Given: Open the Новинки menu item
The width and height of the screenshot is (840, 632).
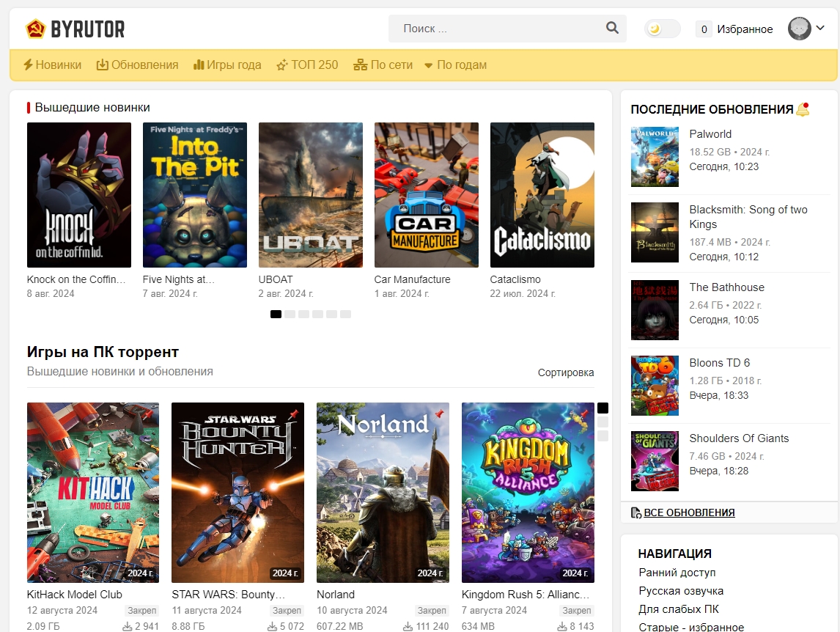Looking at the screenshot, I should [x=53, y=65].
